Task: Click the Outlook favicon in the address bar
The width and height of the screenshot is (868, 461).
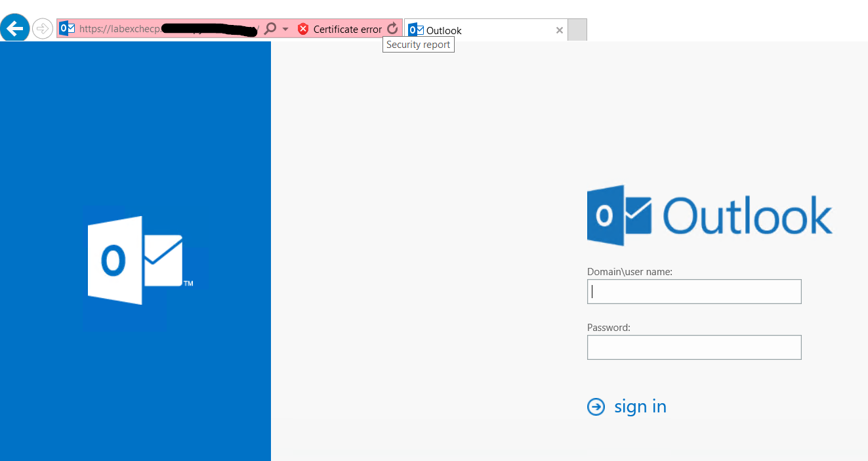Action: pyautogui.click(x=67, y=28)
